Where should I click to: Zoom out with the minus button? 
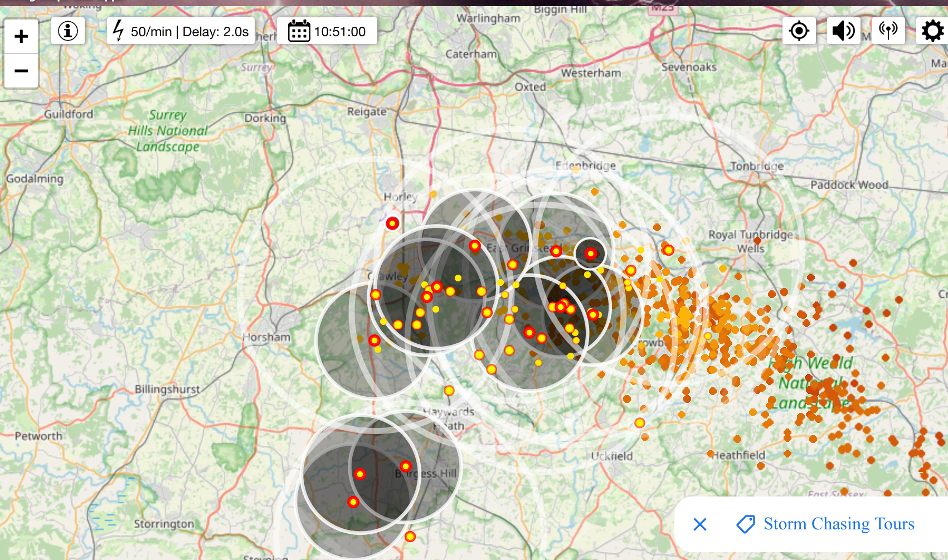point(21,71)
